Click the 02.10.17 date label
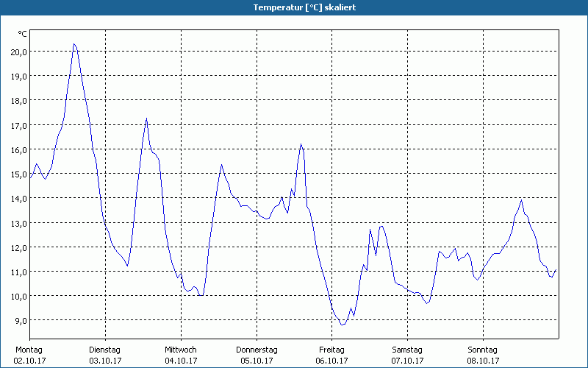The height and width of the screenshot is (368, 588). (29, 361)
